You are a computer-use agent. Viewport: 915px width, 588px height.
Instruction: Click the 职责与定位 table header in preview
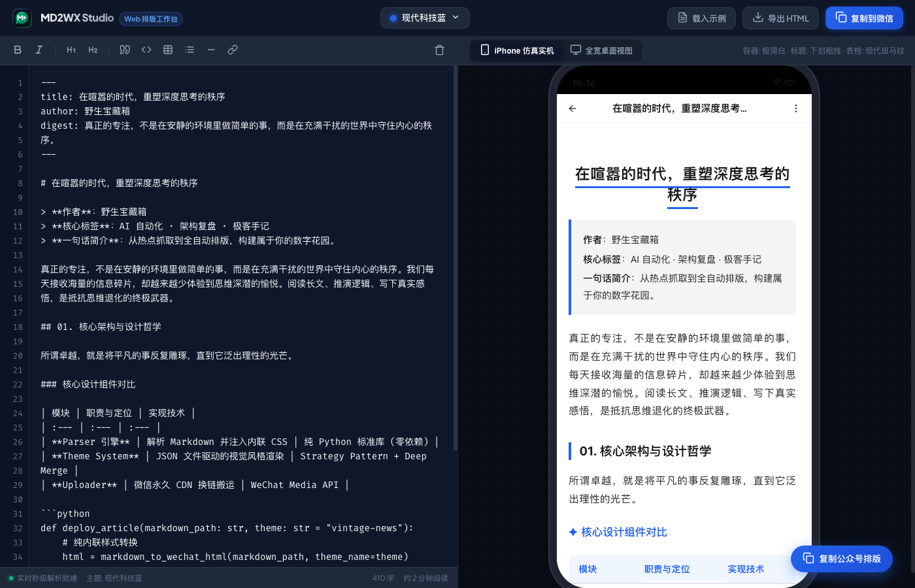coord(667,569)
